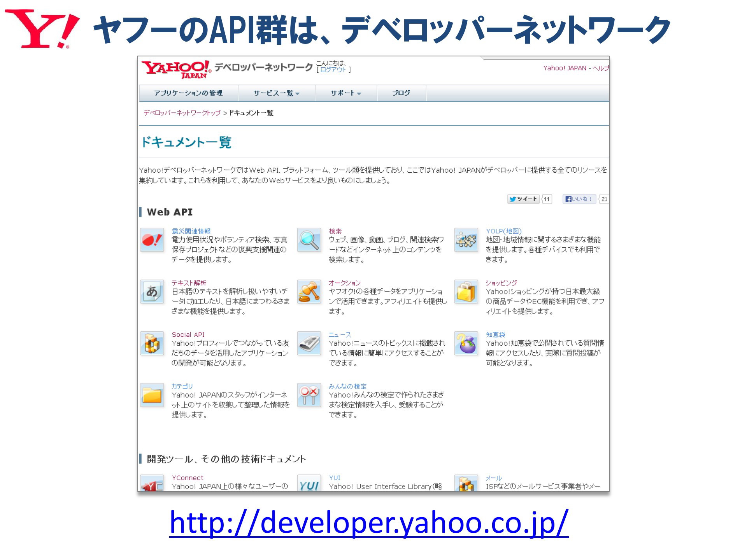
Task: Click the Twitter ツイート button
Action: click(524, 199)
